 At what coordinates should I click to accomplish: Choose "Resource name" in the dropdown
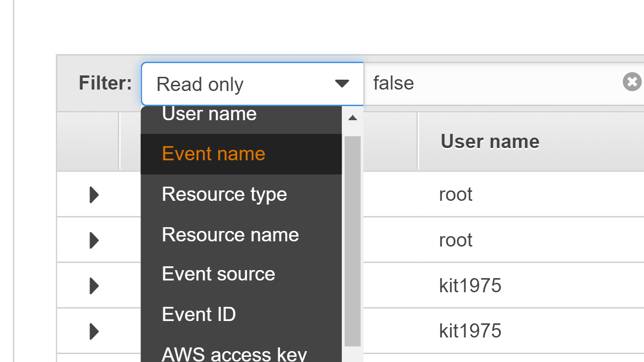230,234
